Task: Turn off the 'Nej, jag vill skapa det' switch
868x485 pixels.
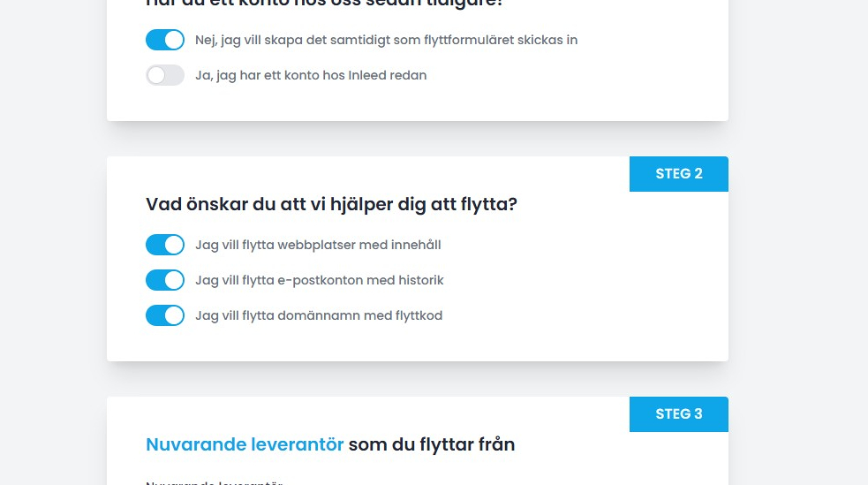Action: click(165, 40)
